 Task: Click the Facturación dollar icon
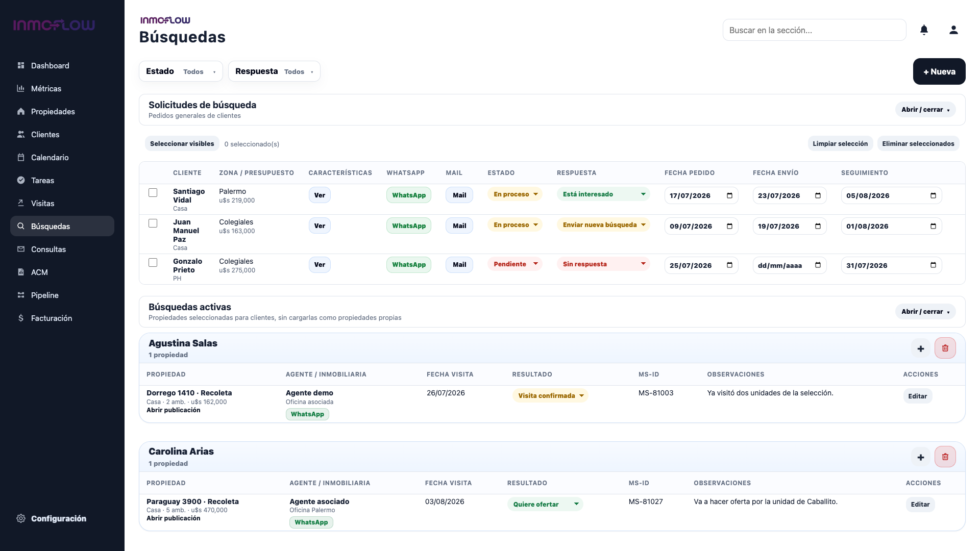[x=21, y=318]
